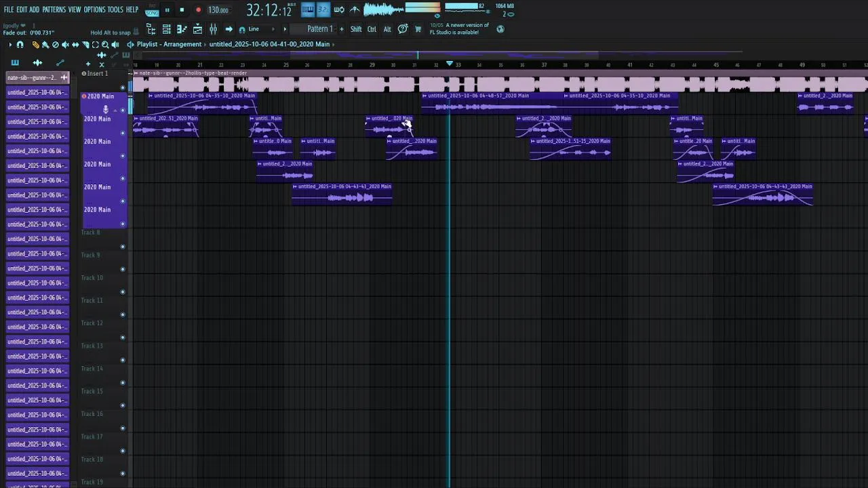Pause playback
Image resolution: width=868 pixels, height=488 pixels.
(x=167, y=10)
